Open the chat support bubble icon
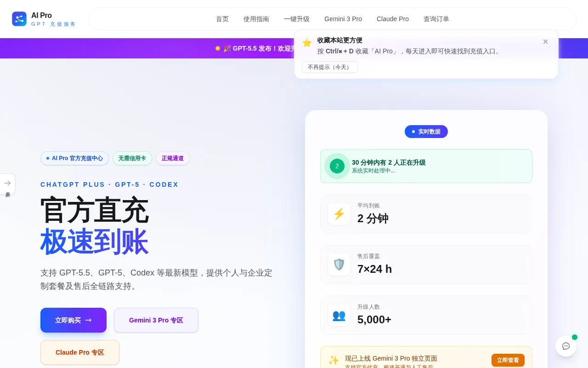This screenshot has height=368, width=588. tap(566, 346)
